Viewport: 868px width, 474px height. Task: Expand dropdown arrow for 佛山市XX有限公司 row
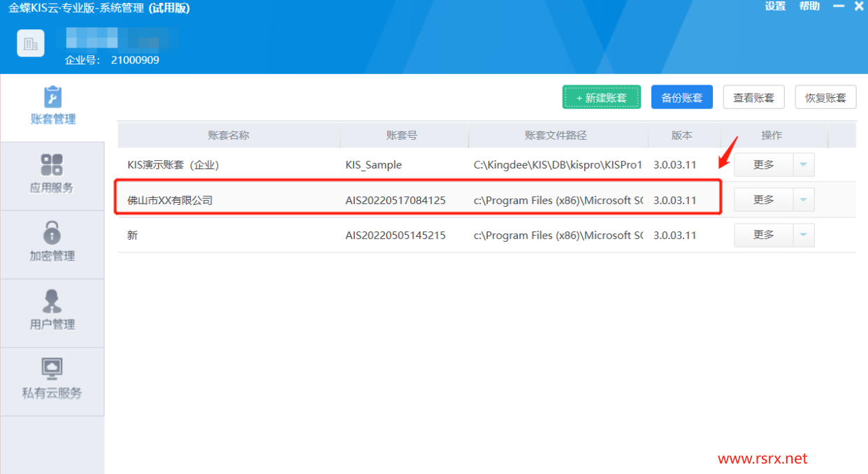tap(804, 200)
